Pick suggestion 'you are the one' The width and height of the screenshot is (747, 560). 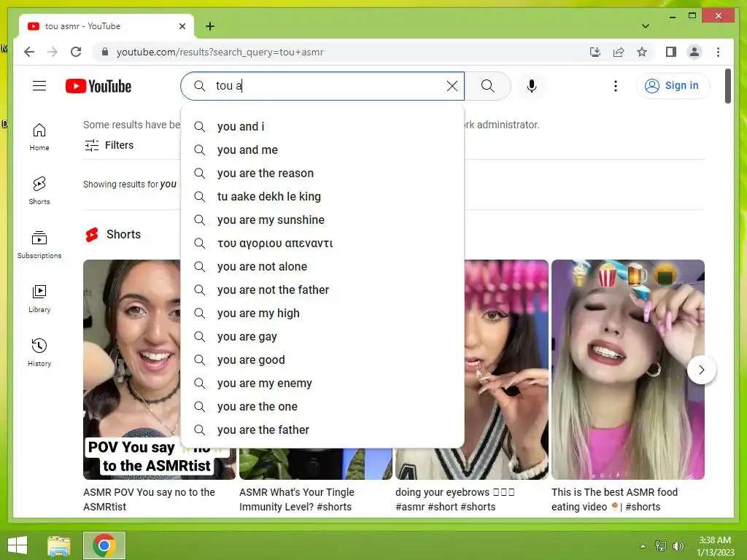point(322,407)
